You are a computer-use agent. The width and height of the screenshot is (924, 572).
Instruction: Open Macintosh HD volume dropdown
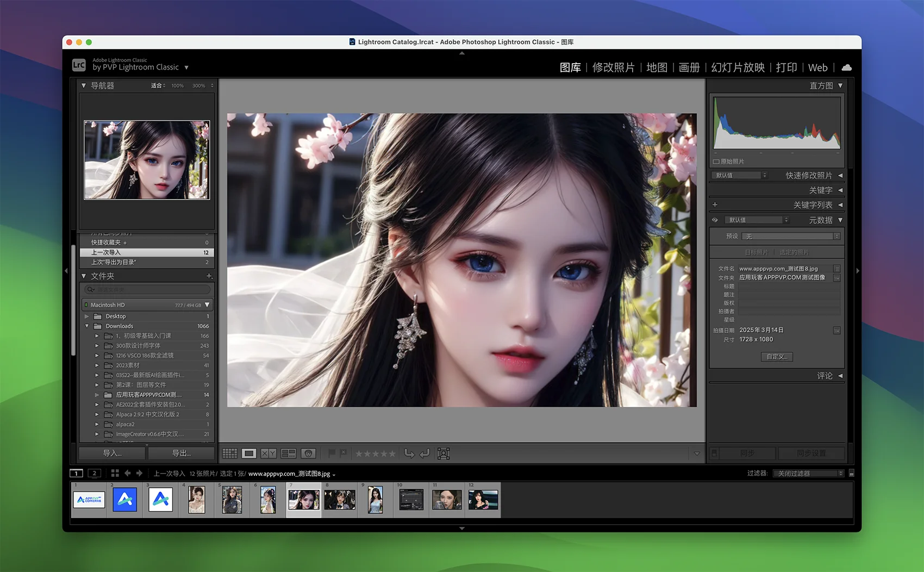pyautogui.click(x=207, y=305)
